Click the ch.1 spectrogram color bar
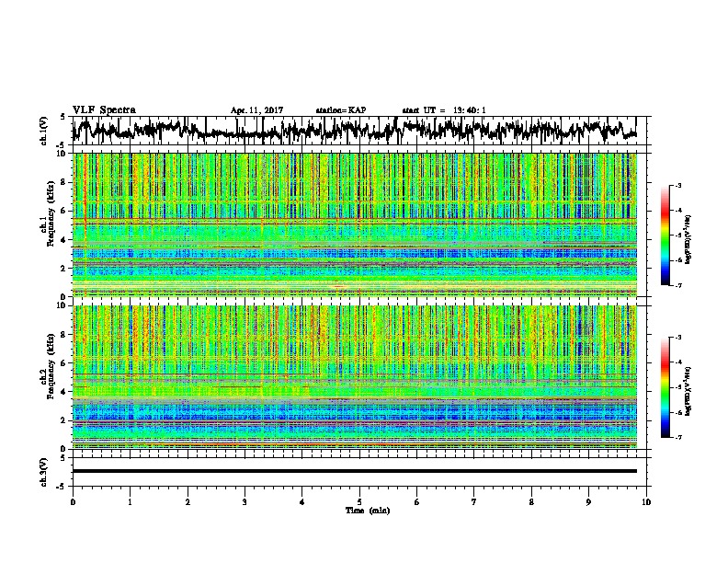The width and height of the screenshot is (728, 563). 665,236
